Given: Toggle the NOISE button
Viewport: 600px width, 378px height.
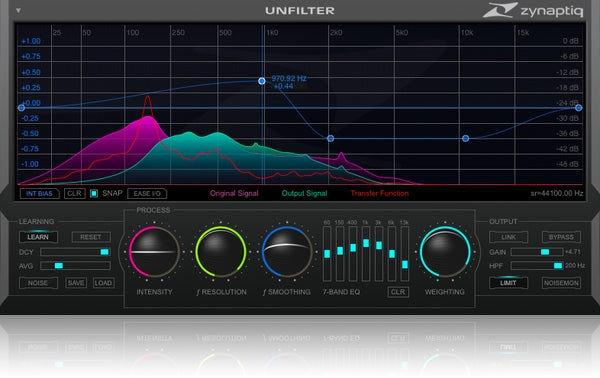Looking at the screenshot, I should pos(38,283).
